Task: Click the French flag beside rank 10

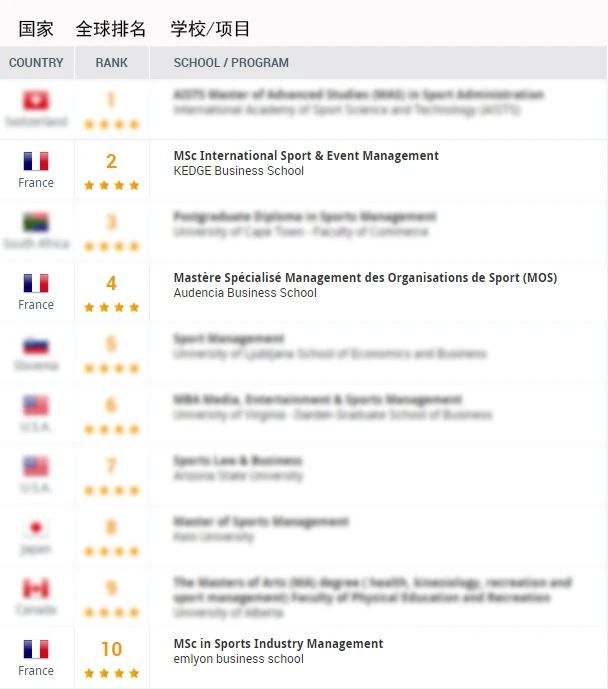Action: point(36,649)
